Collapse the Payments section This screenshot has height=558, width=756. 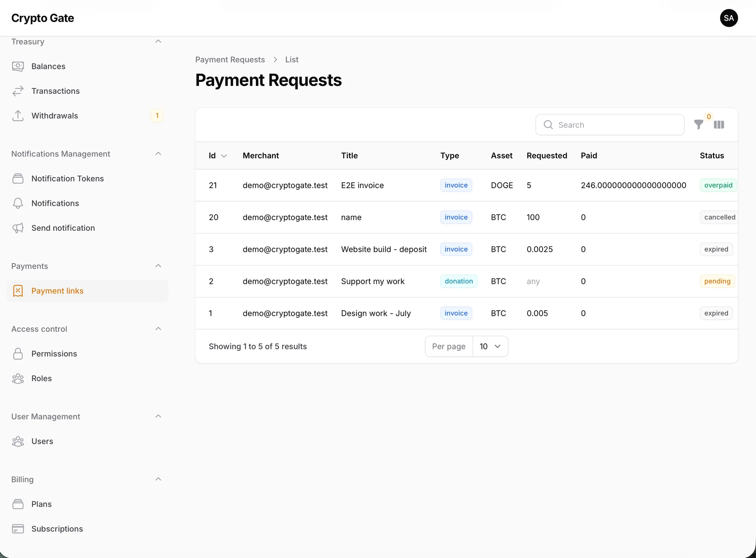(158, 266)
